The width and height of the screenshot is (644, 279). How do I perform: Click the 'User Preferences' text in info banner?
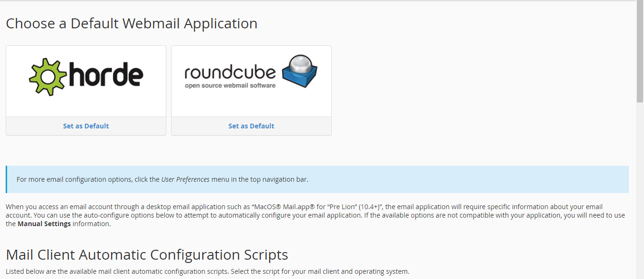pyautogui.click(x=185, y=179)
